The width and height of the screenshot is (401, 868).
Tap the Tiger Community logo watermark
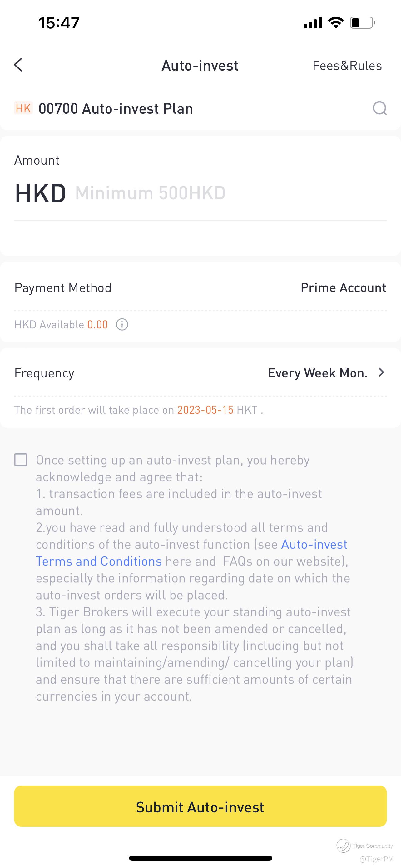click(344, 846)
